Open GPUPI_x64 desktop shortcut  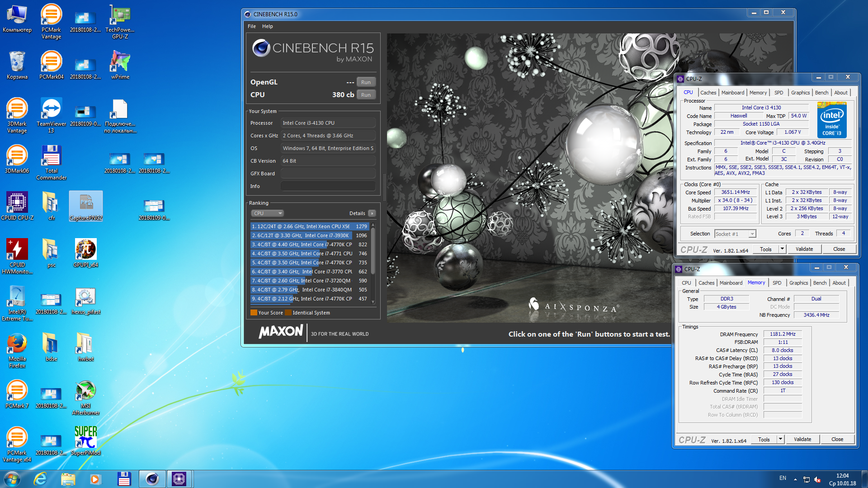tap(85, 253)
